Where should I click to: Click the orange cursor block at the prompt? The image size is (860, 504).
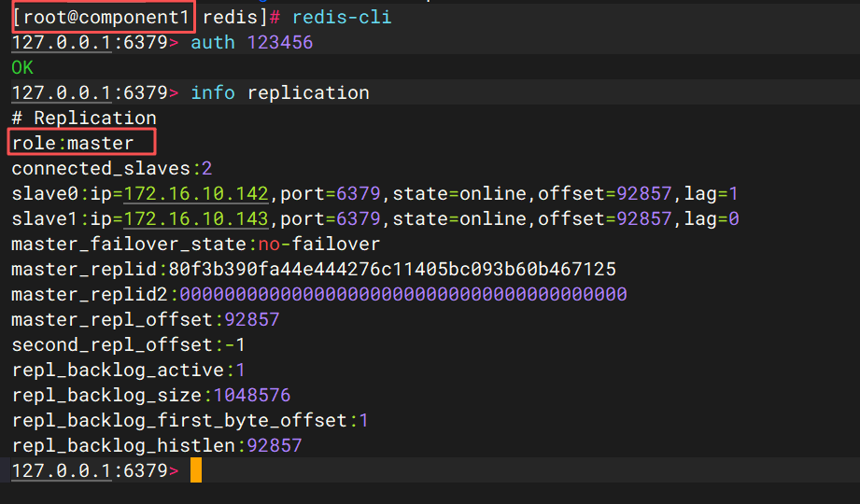coord(195,470)
